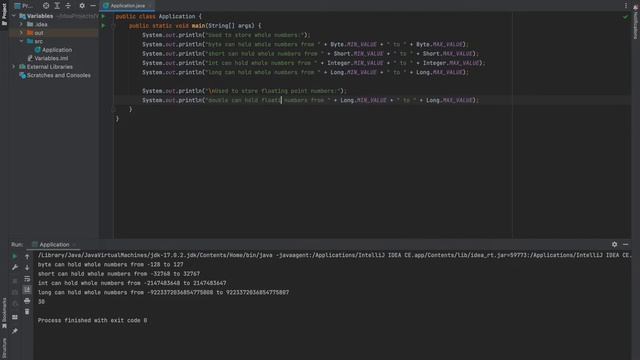
Task: Select Scratches and Consoles
Action: pyautogui.click(x=59, y=76)
